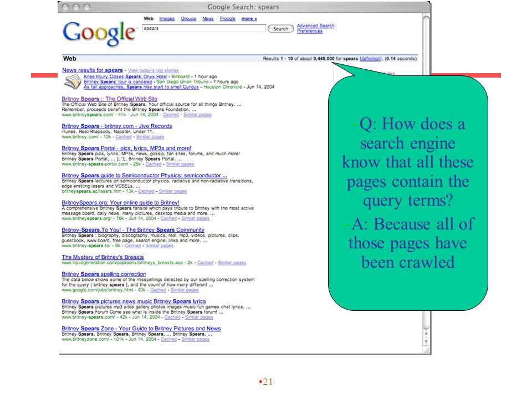Viewport: 532px width, 399px height.
Task: Open Cached link for britneyspears.ac result
Action: tap(146, 191)
